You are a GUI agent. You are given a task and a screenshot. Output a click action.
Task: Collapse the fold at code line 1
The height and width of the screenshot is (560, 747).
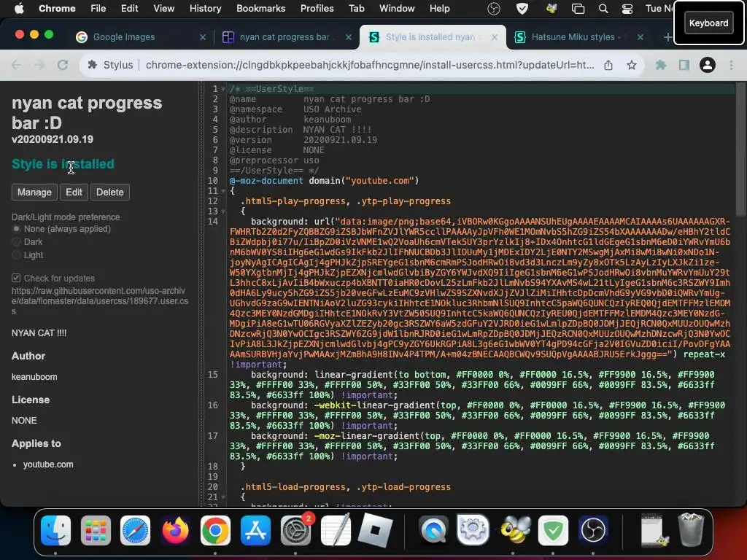223,89
